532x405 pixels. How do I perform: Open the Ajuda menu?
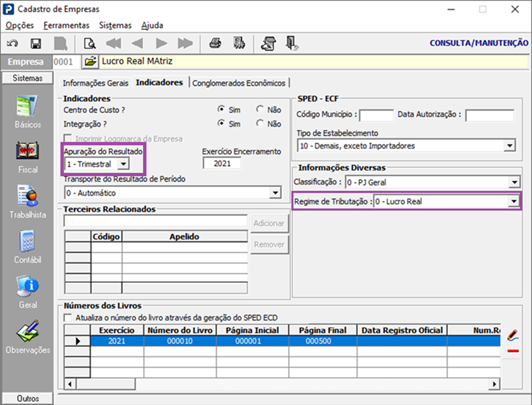(x=152, y=25)
